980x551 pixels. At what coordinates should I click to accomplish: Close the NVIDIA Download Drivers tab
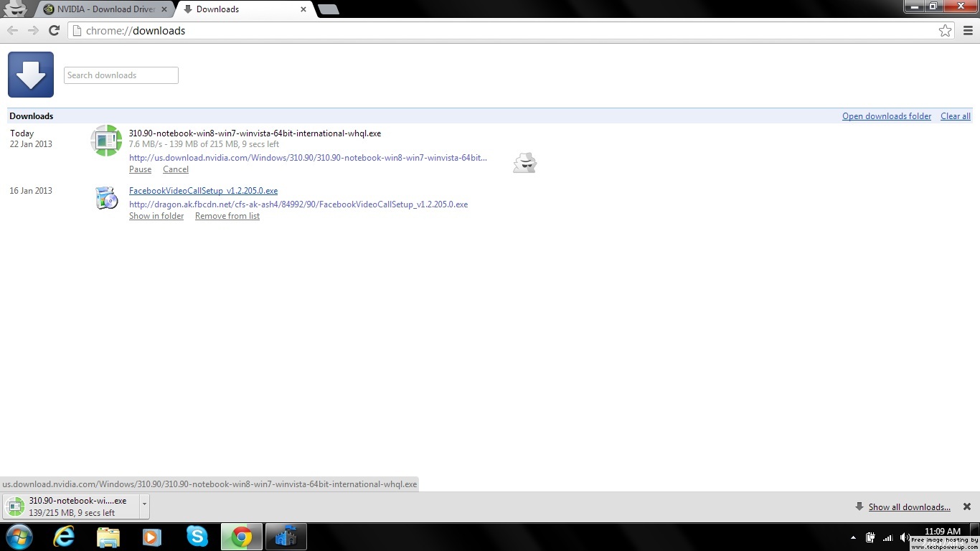point(164,9)
